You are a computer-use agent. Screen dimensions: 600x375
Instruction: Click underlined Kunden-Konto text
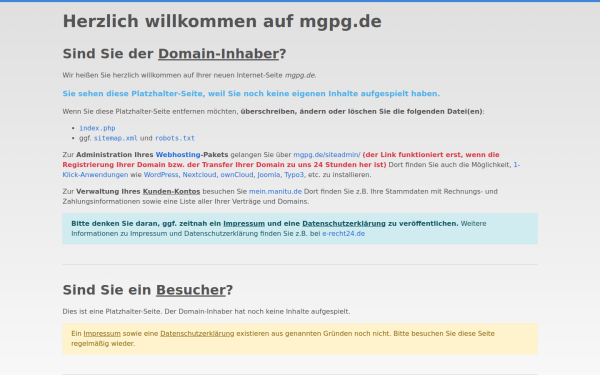pyautogui.click(x=171, y=191)
